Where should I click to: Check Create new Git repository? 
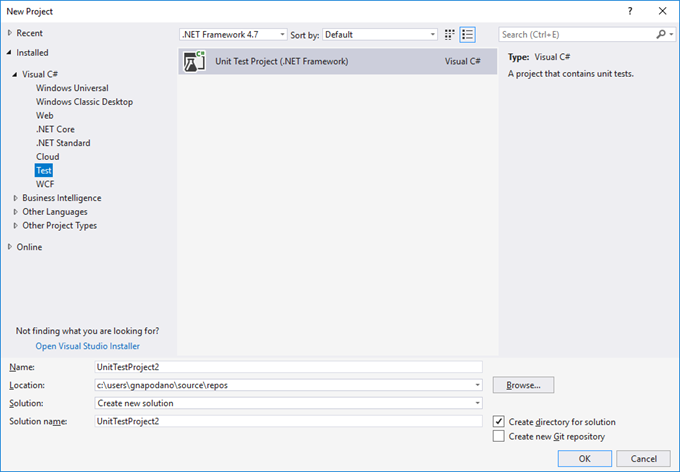point(499,436)
